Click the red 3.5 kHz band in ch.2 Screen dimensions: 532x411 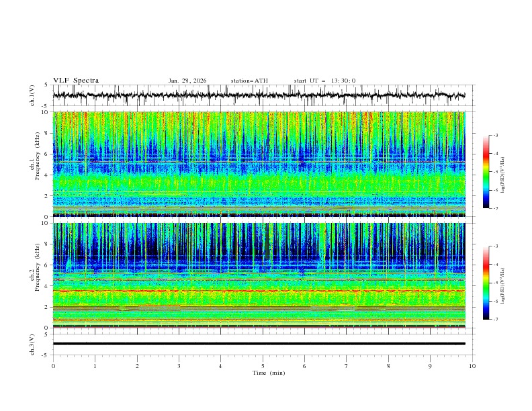point(259,291)
